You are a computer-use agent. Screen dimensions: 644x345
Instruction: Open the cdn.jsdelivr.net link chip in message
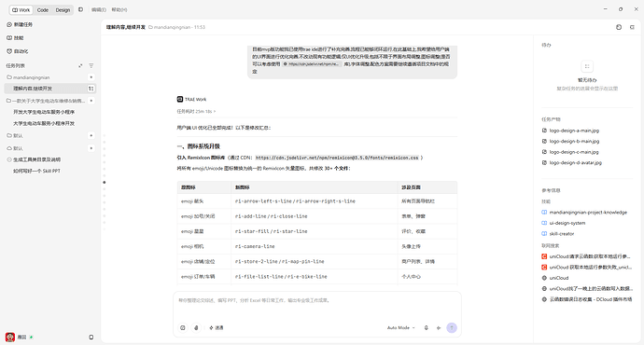(312, 64)
